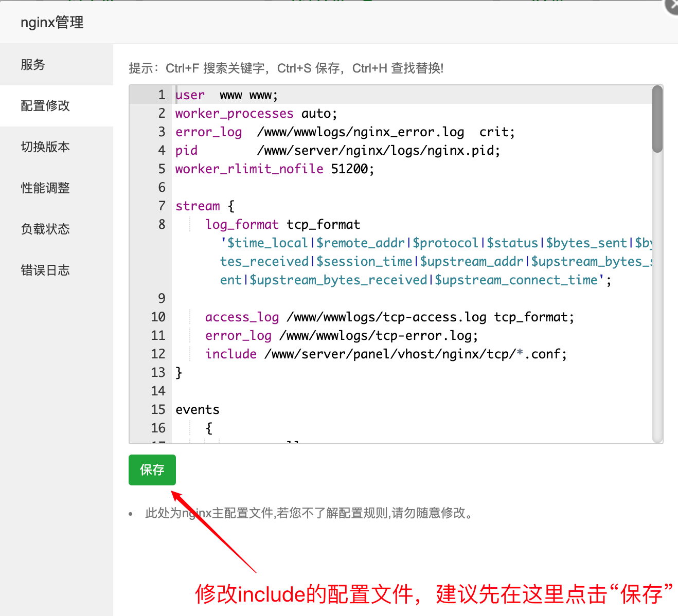Viewport: 678px width, 616px height.
Task: Click line number 15 in the gutter
Action: pos(158,410)
